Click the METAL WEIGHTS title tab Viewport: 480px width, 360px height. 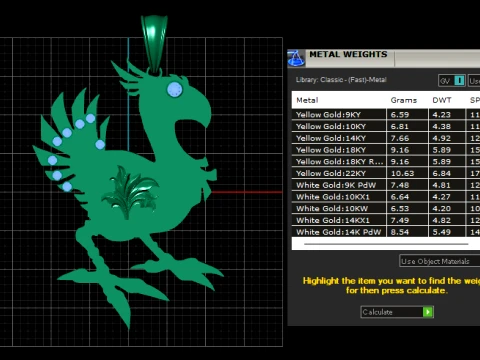(349, 54)
